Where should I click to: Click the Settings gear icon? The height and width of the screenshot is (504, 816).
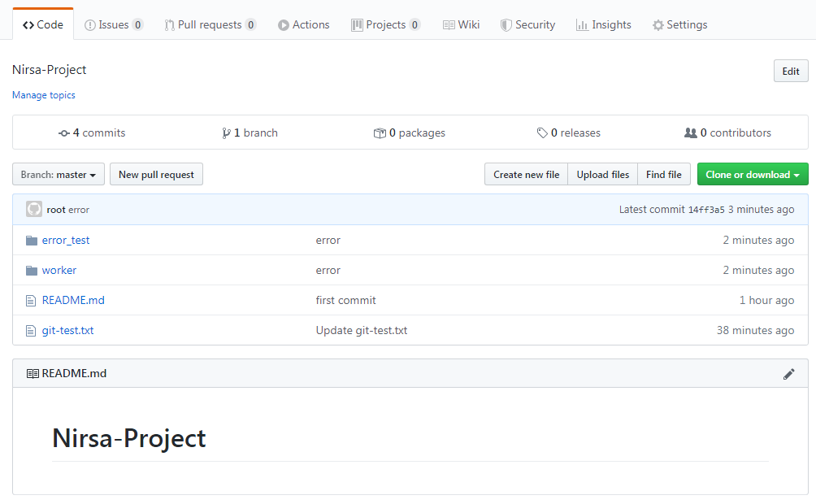click(658, 25)
